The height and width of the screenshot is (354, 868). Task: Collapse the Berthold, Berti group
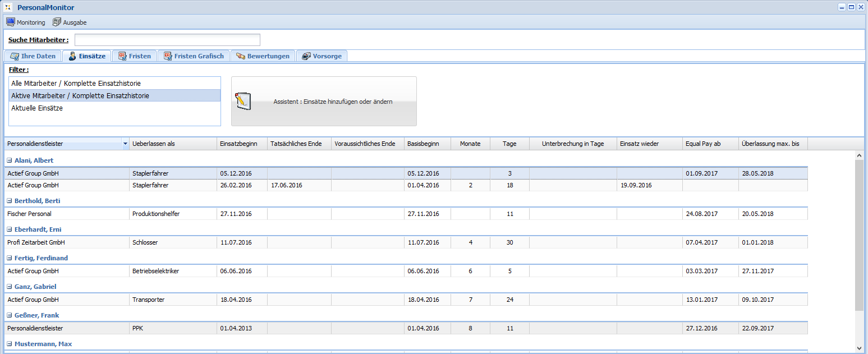point(10,201)
